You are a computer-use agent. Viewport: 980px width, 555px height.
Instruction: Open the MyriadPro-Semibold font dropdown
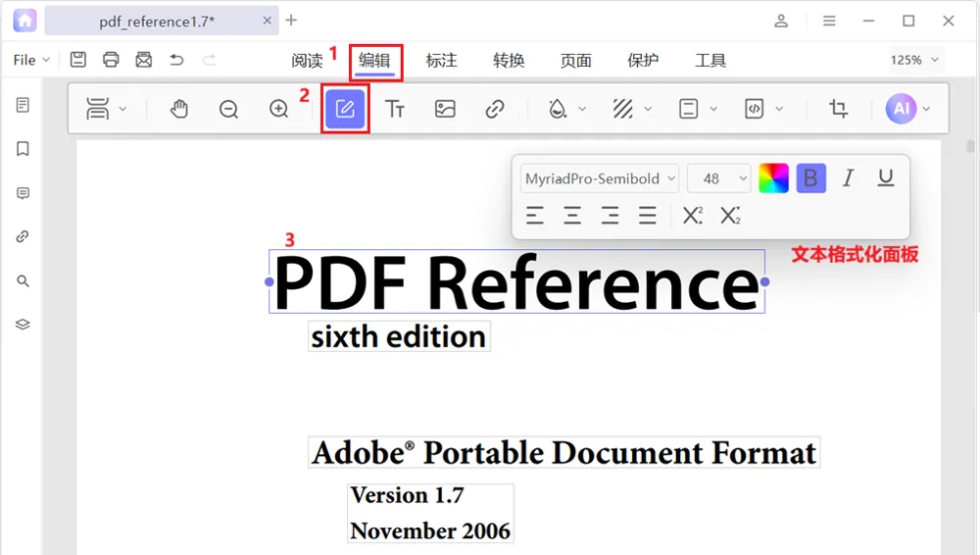600,178
